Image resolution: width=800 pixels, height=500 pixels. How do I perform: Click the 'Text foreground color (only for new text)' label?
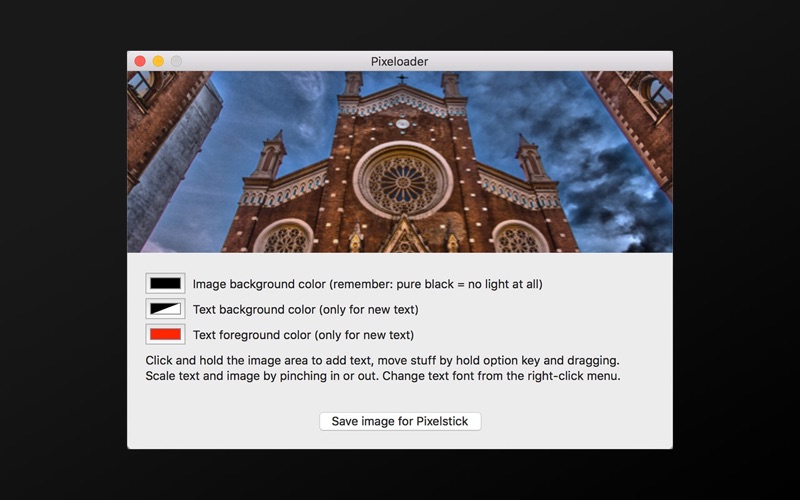304,335
